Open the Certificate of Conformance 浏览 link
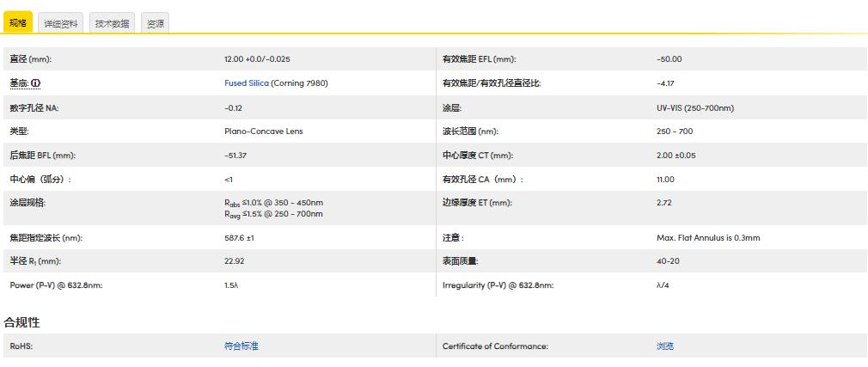868x367 pixels. tap(664, 346)
